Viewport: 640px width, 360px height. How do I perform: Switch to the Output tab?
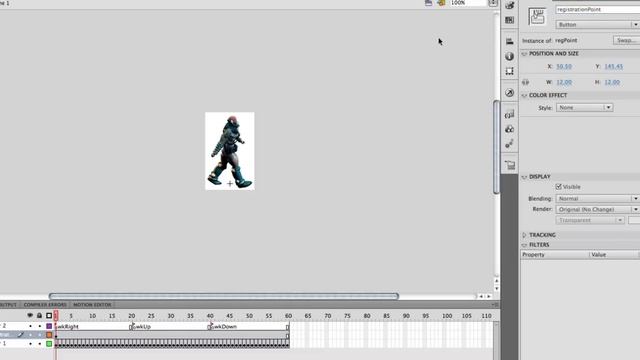(9, 305)
